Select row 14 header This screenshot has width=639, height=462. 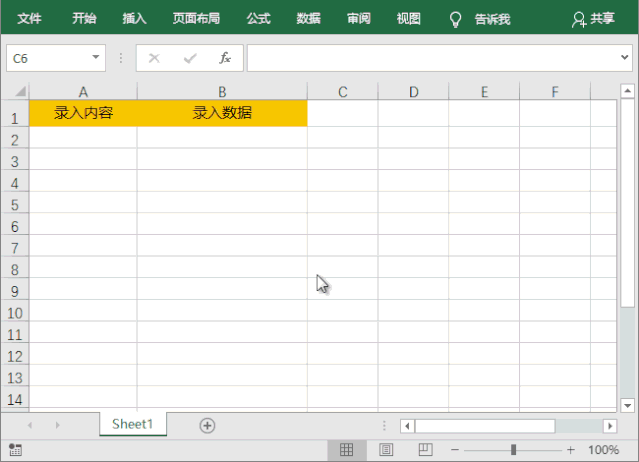15,399
